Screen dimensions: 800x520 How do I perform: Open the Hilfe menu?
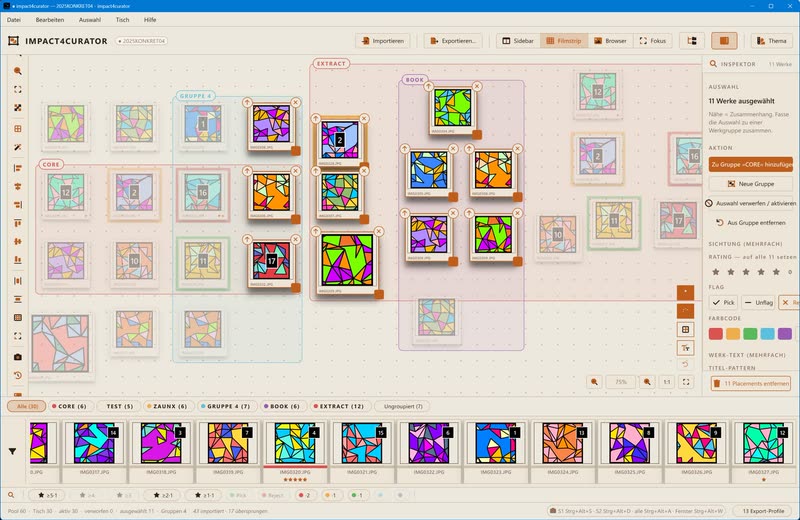tap(150, 20)
